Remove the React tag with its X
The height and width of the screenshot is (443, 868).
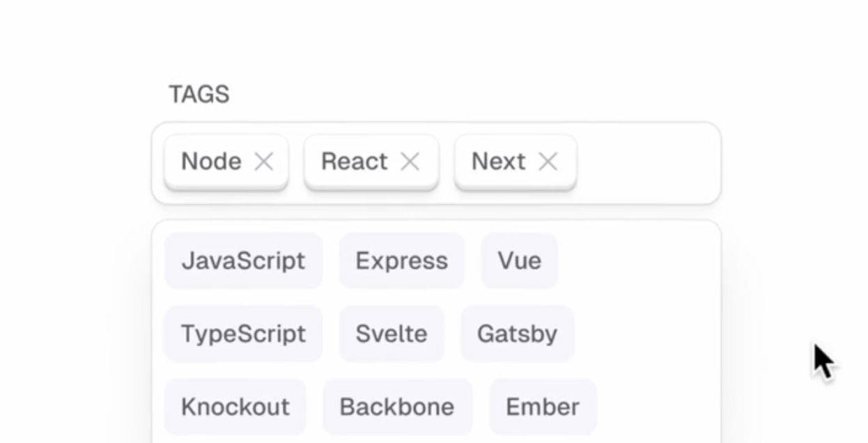coord(410,162)
